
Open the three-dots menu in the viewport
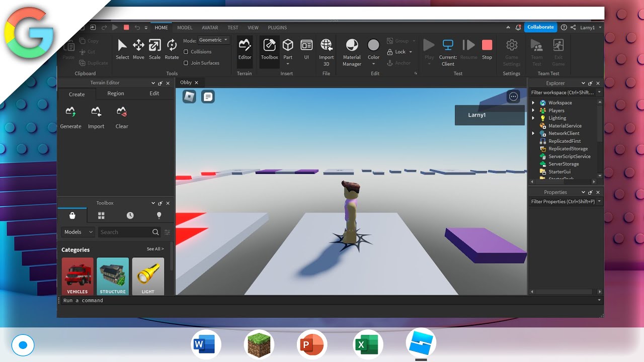[x=513, y=97]
